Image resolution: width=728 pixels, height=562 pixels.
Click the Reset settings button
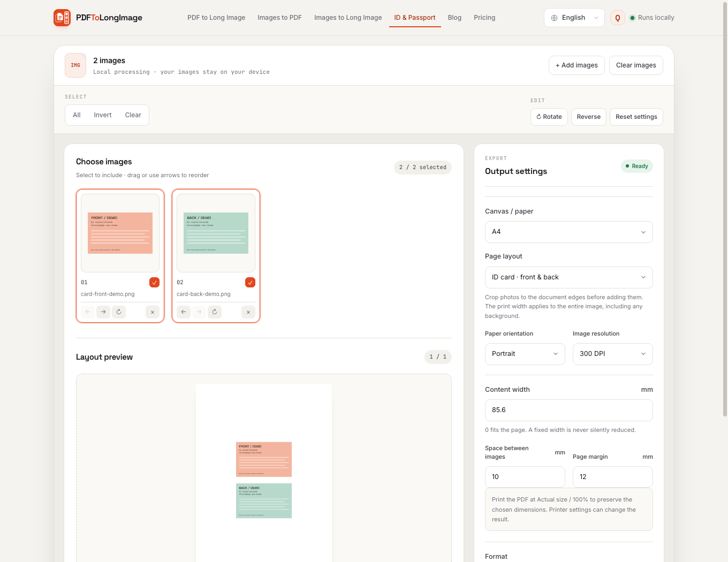point(636,117)
